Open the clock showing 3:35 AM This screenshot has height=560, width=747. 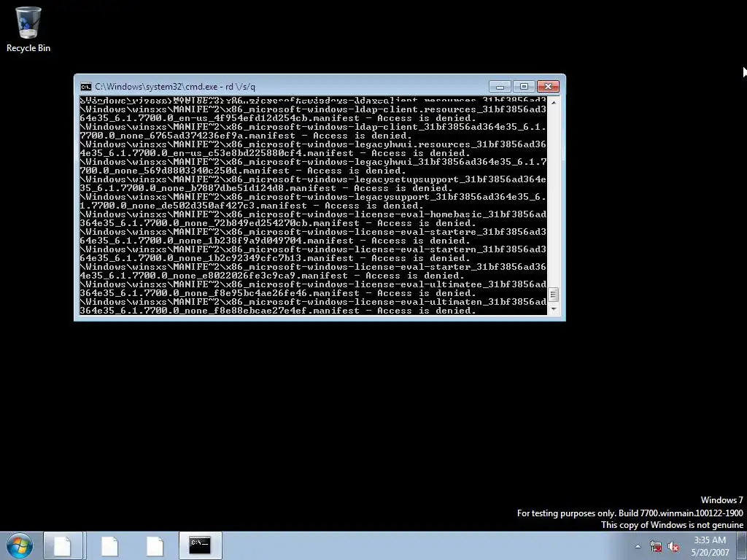point(710,546)
